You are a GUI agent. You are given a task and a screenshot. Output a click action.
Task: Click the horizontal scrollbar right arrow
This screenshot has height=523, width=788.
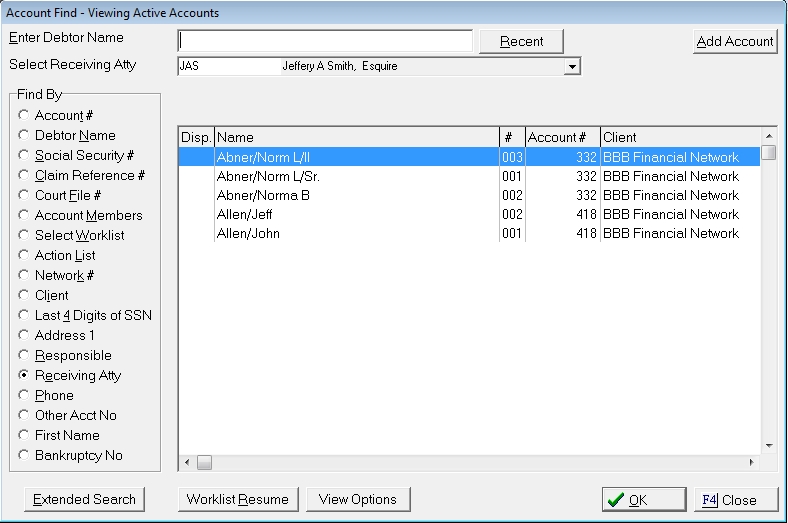pyautogui.click(x=753, y=463)
